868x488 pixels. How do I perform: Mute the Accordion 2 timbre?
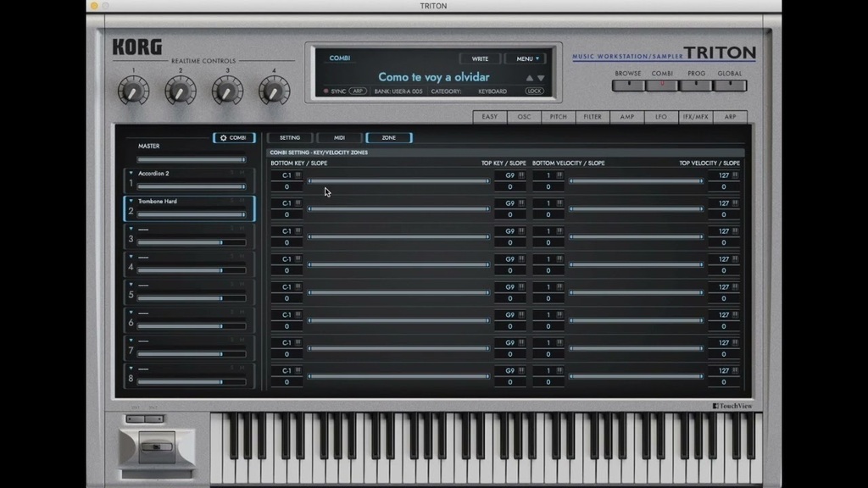[x=242, y=173]
